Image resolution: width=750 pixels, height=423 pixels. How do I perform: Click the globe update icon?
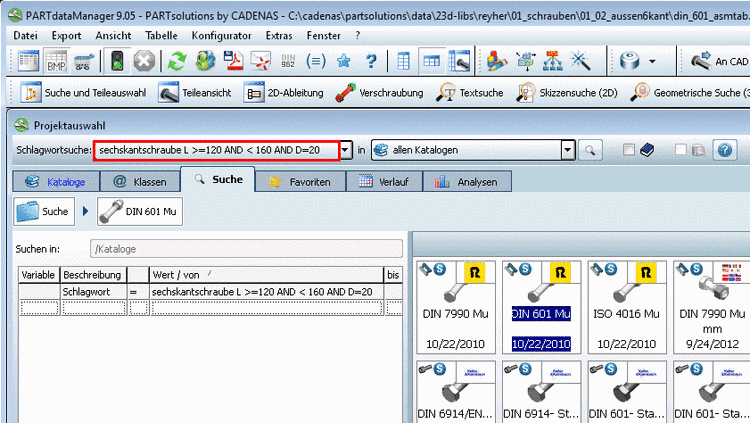[205, 61]
